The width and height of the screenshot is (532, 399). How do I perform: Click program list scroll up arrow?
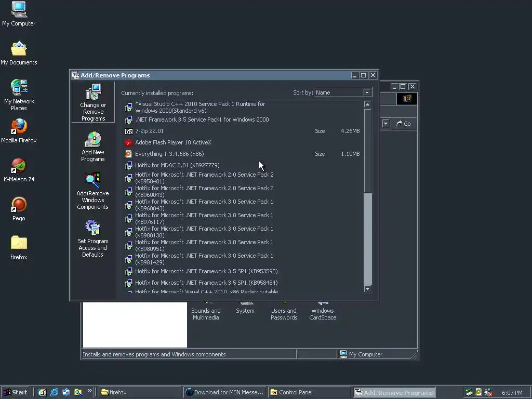[367, 104]
